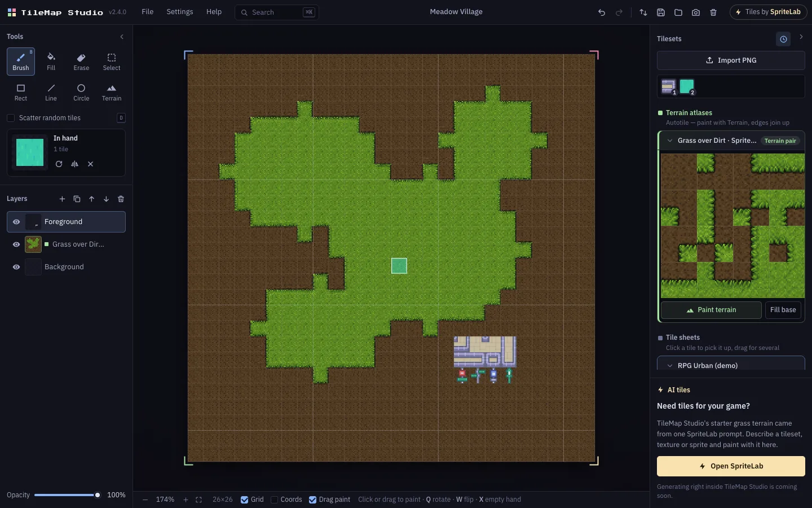Click the Import PNG button

point(731,60)
